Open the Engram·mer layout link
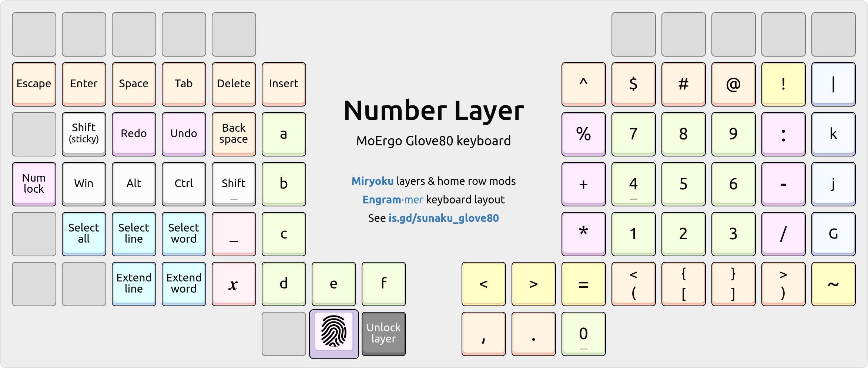 [x=393, y=200]
